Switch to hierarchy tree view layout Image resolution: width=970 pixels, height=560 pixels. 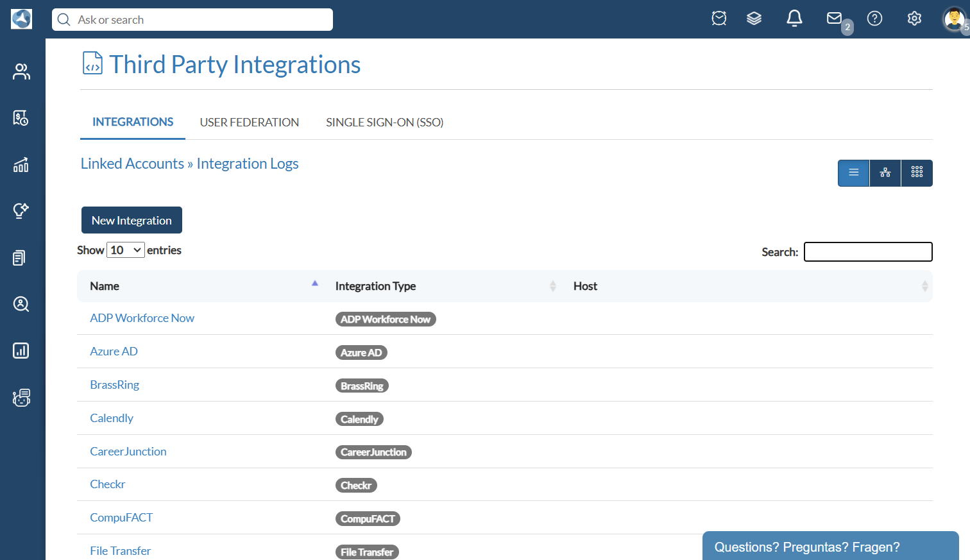(885, 173)
